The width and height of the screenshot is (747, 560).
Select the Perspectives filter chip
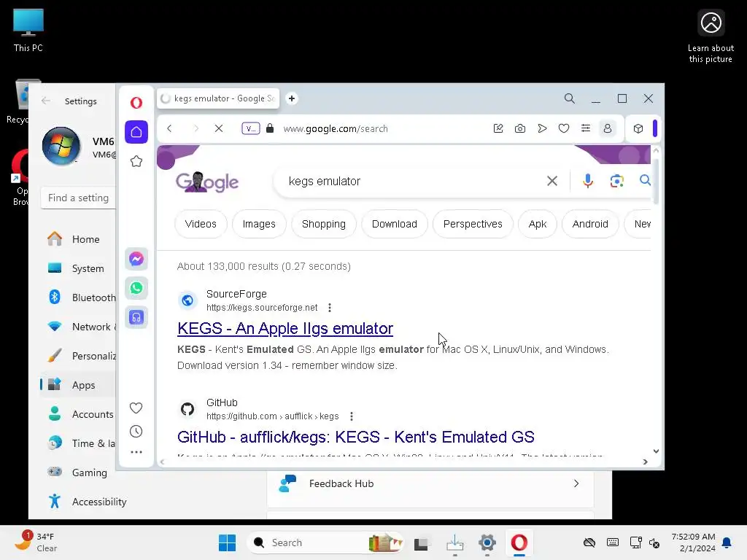[473, 224]
